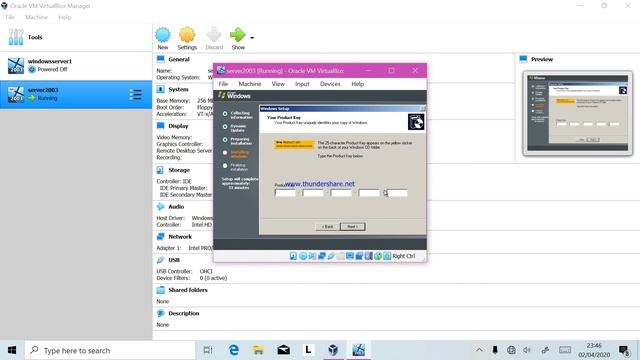Click the fourth product key field
640x360 pixels.
[x=369, y=193]
